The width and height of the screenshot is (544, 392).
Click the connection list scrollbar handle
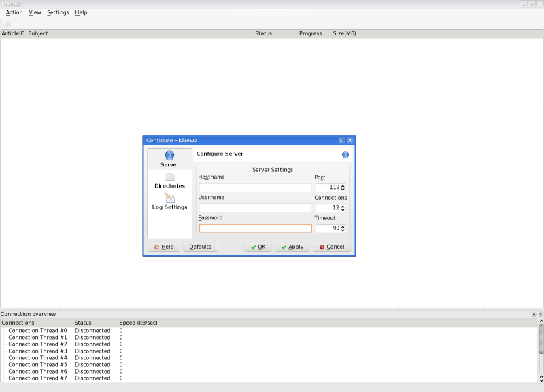pos(541,339)
